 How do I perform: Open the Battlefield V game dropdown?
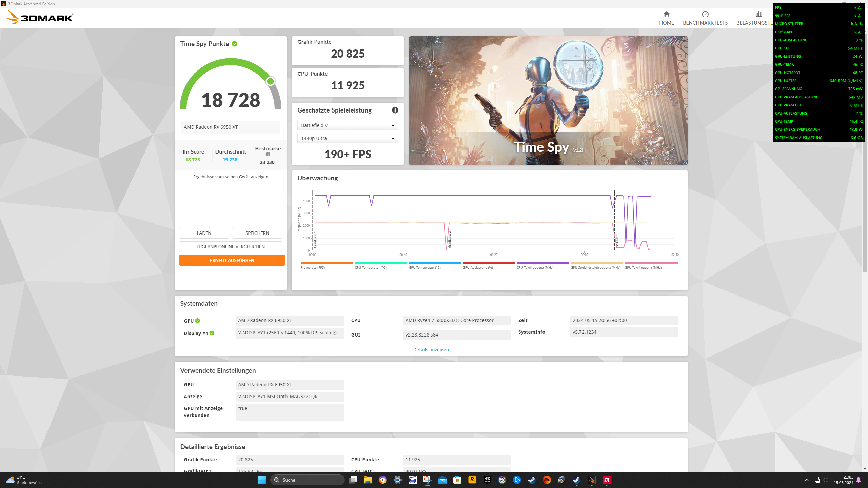click(348, 125)
